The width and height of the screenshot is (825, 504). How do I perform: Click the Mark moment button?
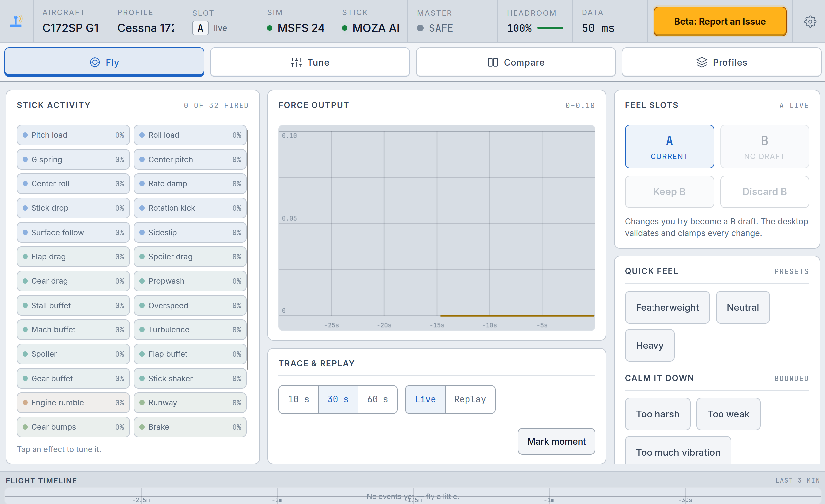(557, 441)
